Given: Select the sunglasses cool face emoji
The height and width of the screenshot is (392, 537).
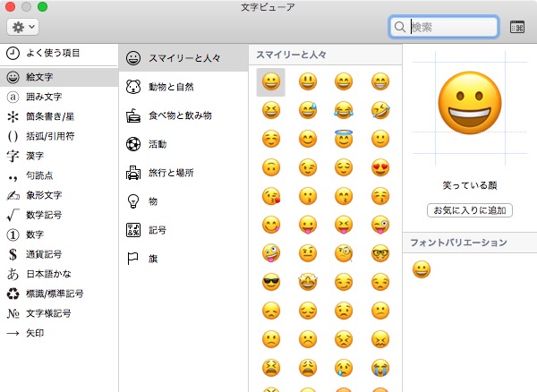Looking at the screenshot, I should pos(271,282).
